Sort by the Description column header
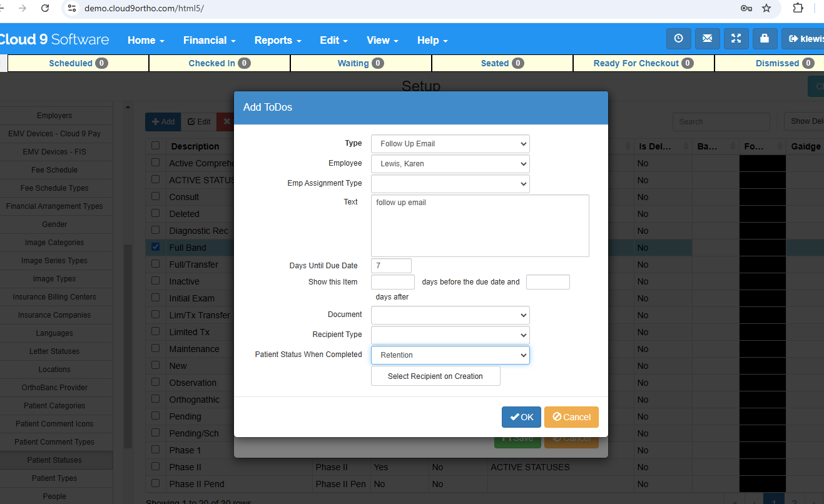Screen dimensions: 824x504 coord(195,146)
